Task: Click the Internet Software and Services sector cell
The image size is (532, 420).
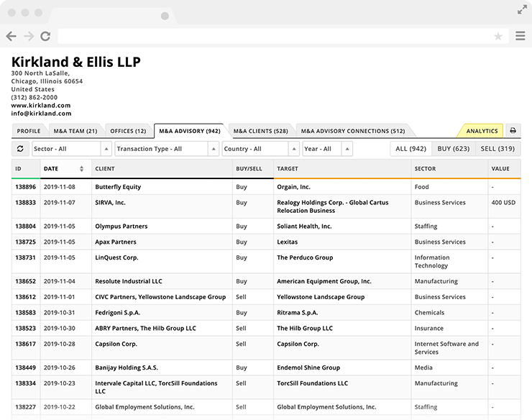Action: [x=446, y=348]
